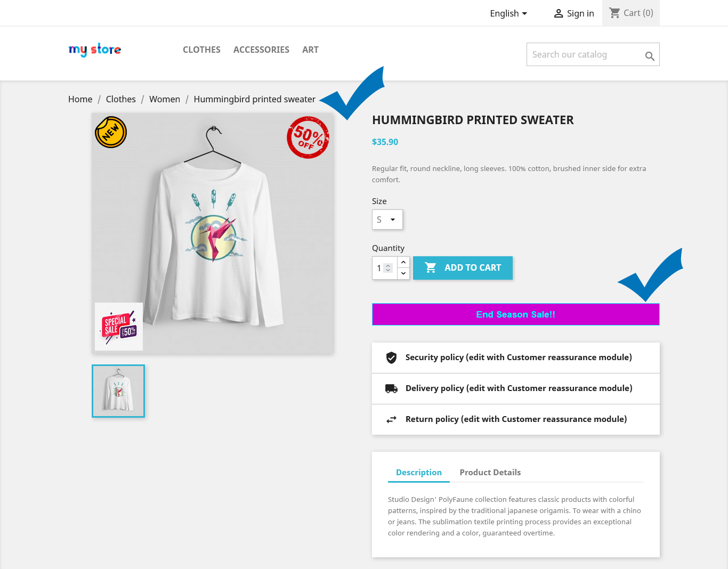728x569 pixels.
Task: Click the Add to Cart button
Action: pos(463,268)
